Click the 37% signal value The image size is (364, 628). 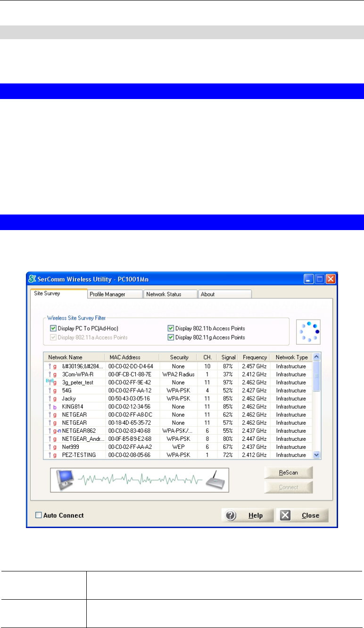(x=228, y=374)
